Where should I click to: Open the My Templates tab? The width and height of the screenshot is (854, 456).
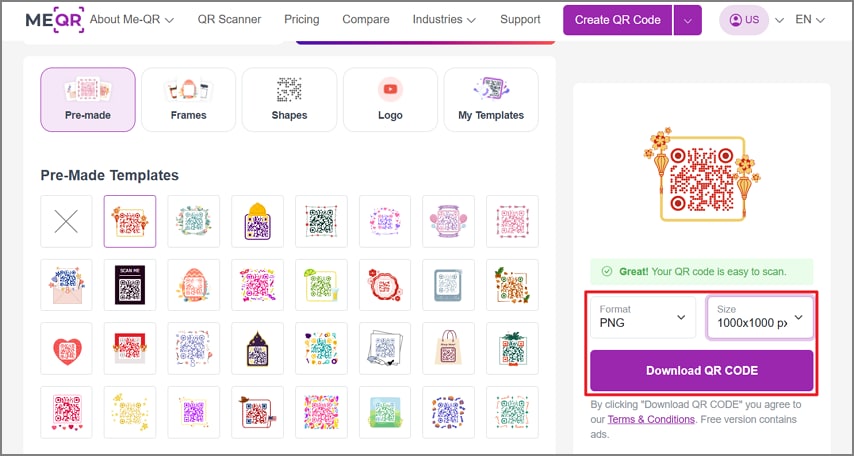[x=491, y=100]
